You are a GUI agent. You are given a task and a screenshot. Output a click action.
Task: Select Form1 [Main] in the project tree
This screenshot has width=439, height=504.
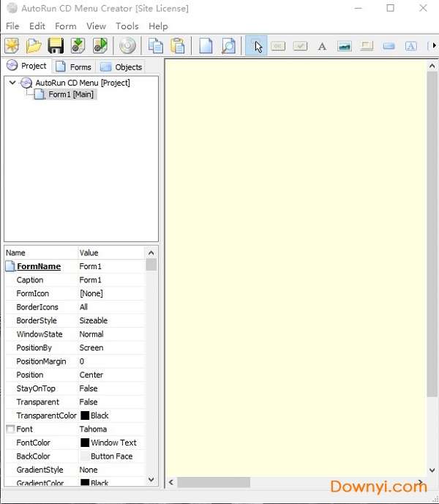pyautogui.click(x=71, y=94)
